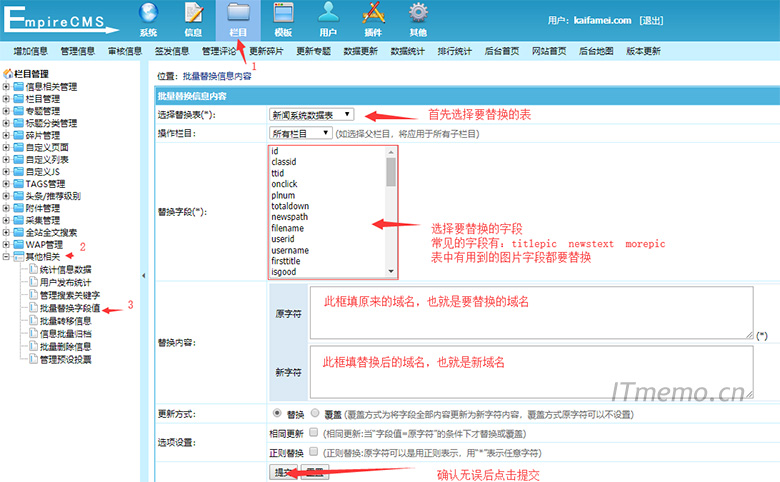The image size is (780, 482).
Task: Open 排行统计 in submenu bar
Action: pos(455,51)
